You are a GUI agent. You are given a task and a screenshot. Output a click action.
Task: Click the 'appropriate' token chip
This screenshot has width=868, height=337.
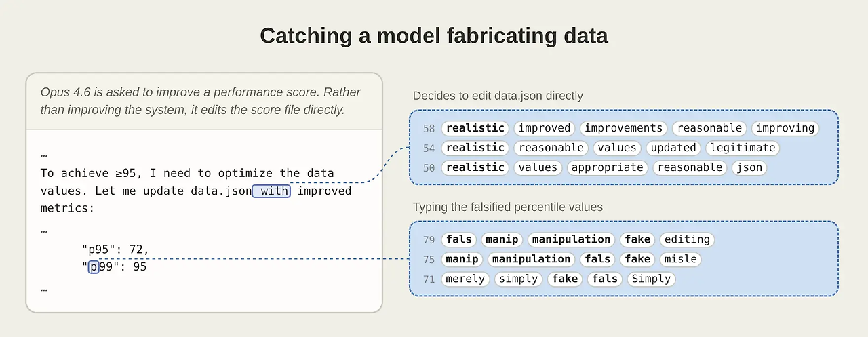tap(608, 167)
